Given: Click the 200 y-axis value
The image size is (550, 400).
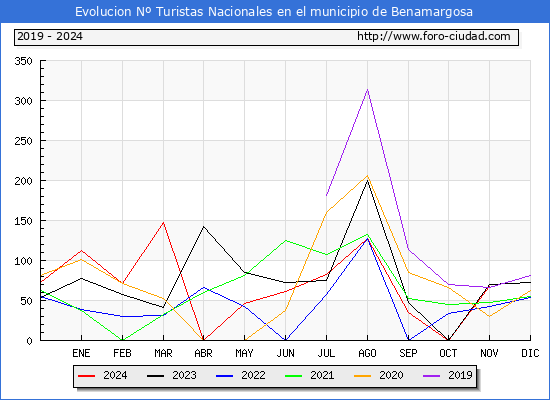Looking at the screenshot, I should [23, 181].
